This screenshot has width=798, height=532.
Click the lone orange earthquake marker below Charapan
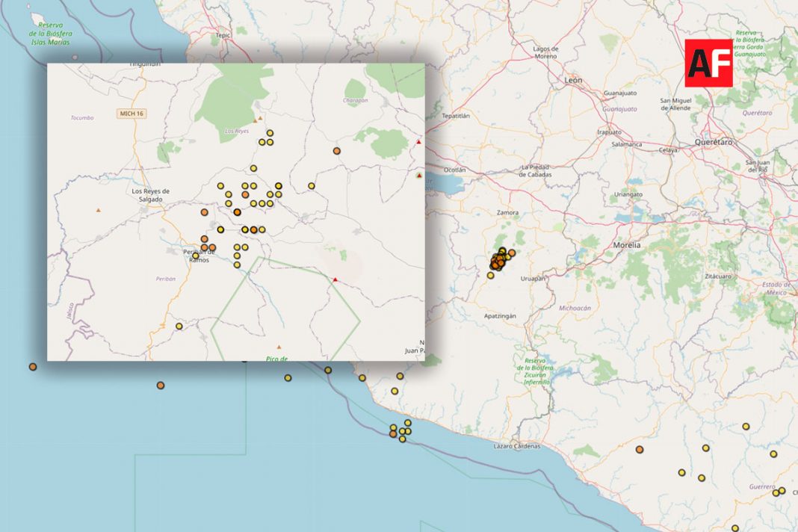(x=337, y=151)
